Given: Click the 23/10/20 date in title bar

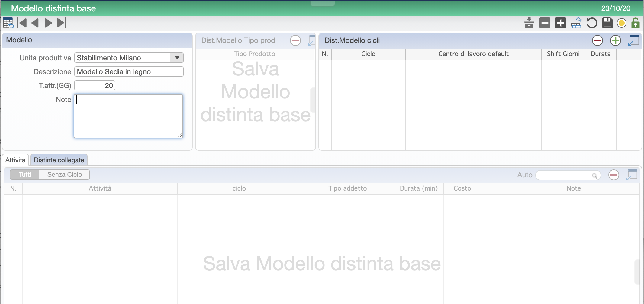Looking at the screenshot, I should point(616,8).
